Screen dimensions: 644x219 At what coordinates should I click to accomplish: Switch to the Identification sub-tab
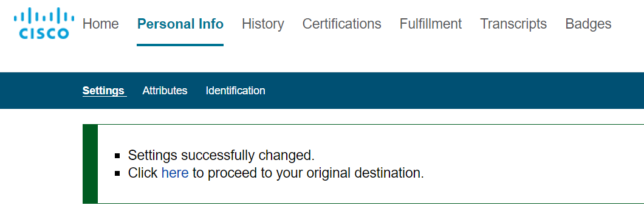coord(235,91)
